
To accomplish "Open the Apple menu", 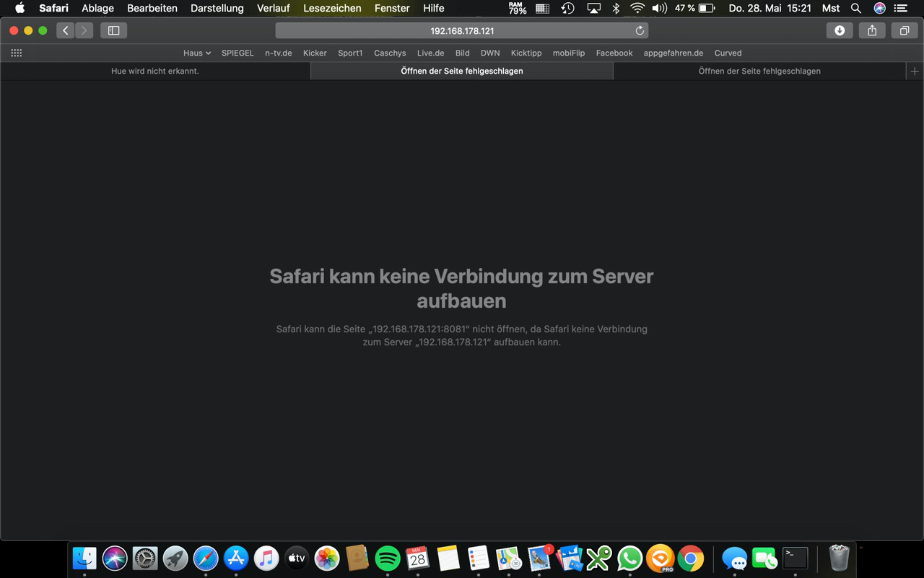I will 20,8.
